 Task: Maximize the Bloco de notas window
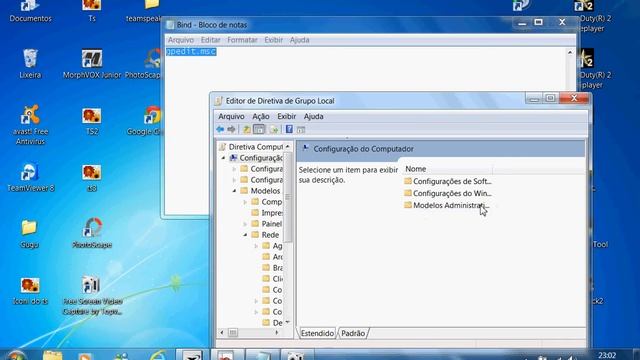point(539,22)
